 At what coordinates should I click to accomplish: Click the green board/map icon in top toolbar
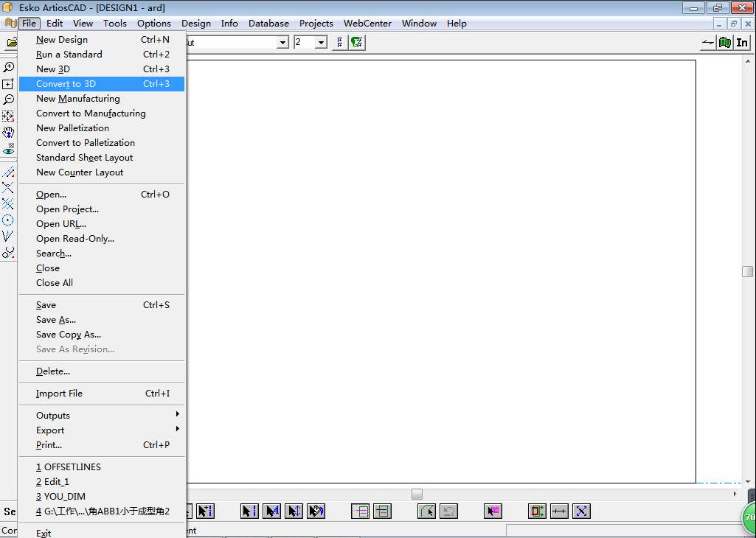(x=725, y=43)
